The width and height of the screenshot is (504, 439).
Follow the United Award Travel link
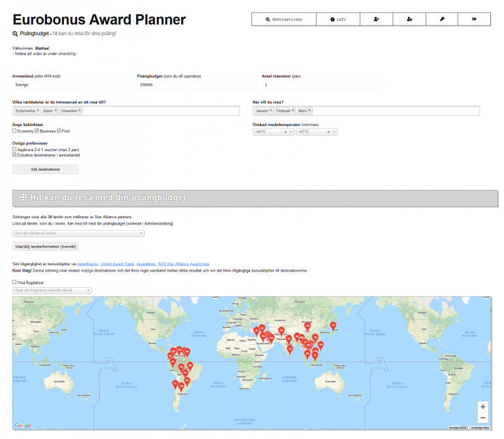(x=117, y=264)
